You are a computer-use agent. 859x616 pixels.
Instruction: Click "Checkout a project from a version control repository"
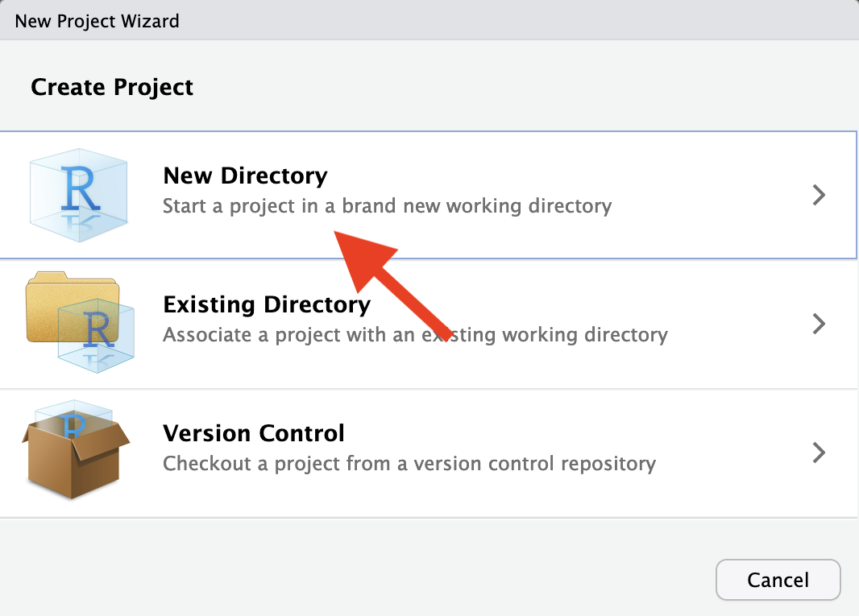pos(409,464)
